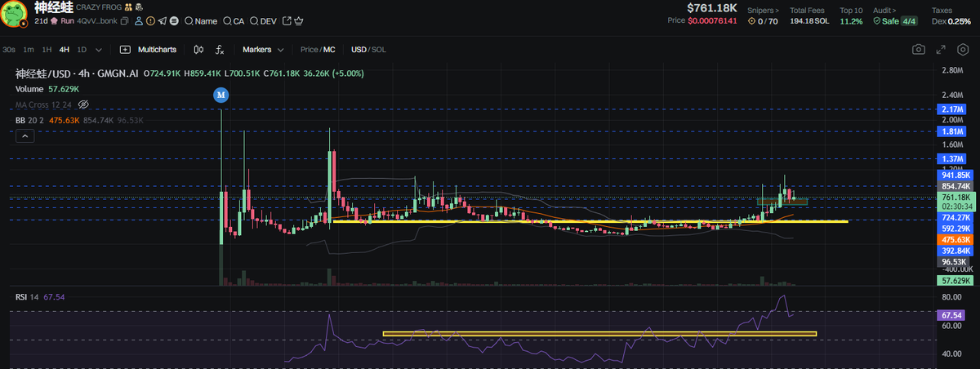Select the RSI 14 indicator legend
The width and height of the screenshot is (980, 369).
pyautogui.click(x=28, y=296)
